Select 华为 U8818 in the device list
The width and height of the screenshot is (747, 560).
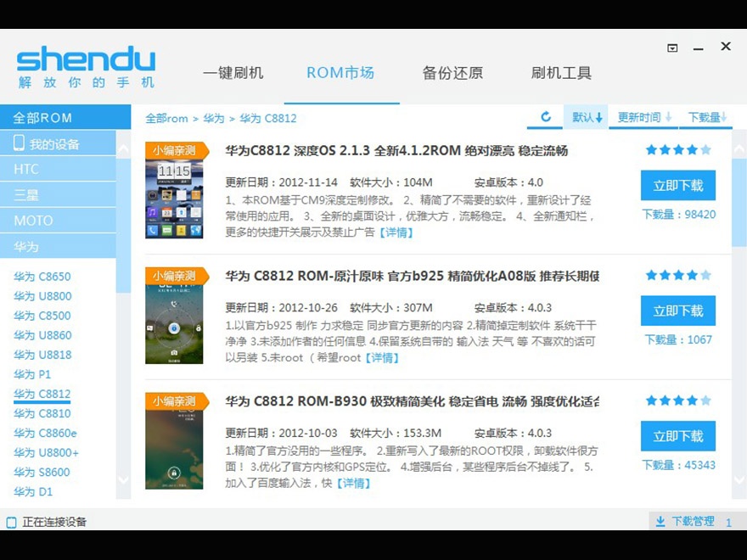click(x=42, y=355)
